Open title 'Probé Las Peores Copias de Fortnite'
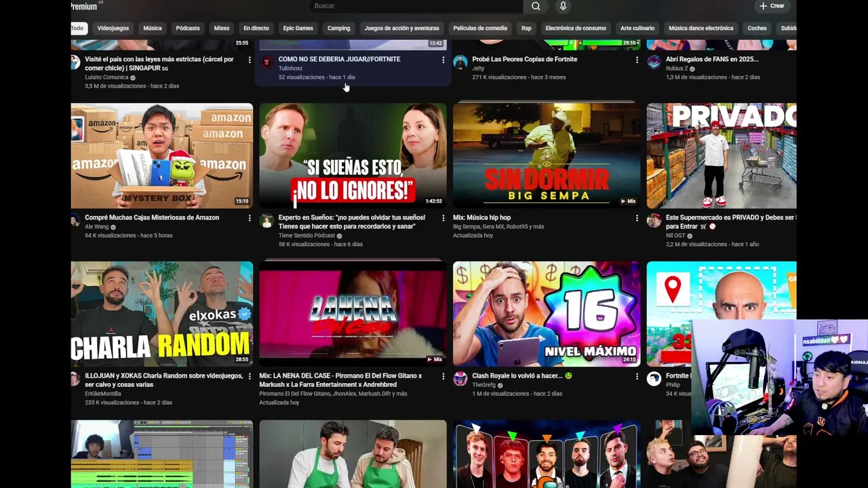This screenshot has height=488, width=868. tap(525, 60)
